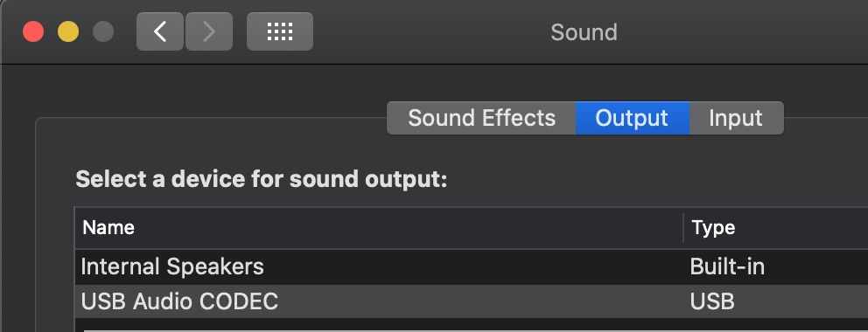Close the Sound window with the red button

click(33, 31)
